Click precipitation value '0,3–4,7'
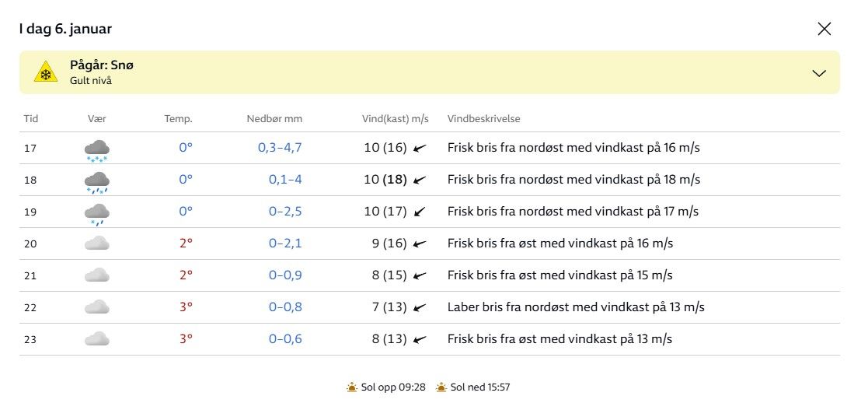The width and height of the screenshot is (868, 410). [280, 148]
